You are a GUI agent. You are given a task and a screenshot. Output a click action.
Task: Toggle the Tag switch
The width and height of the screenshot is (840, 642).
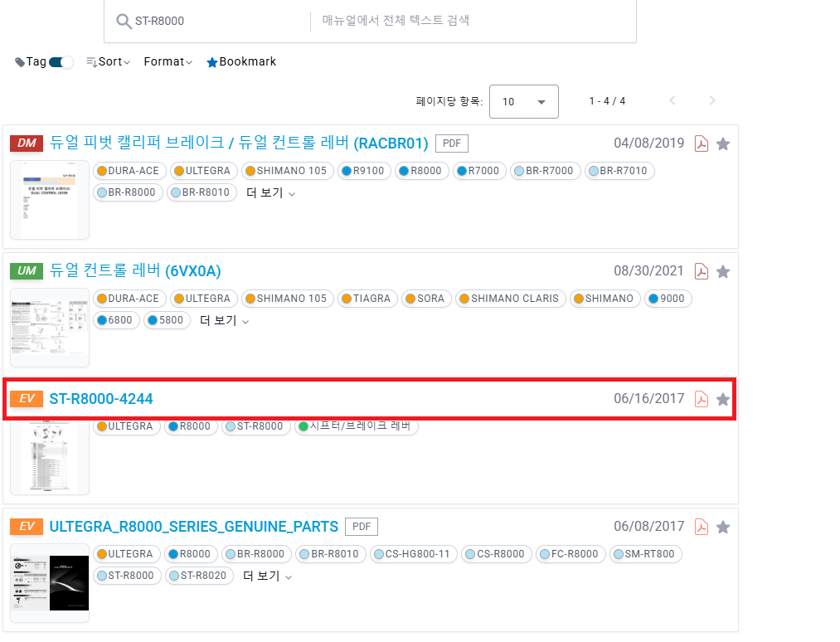coord(61,62)
